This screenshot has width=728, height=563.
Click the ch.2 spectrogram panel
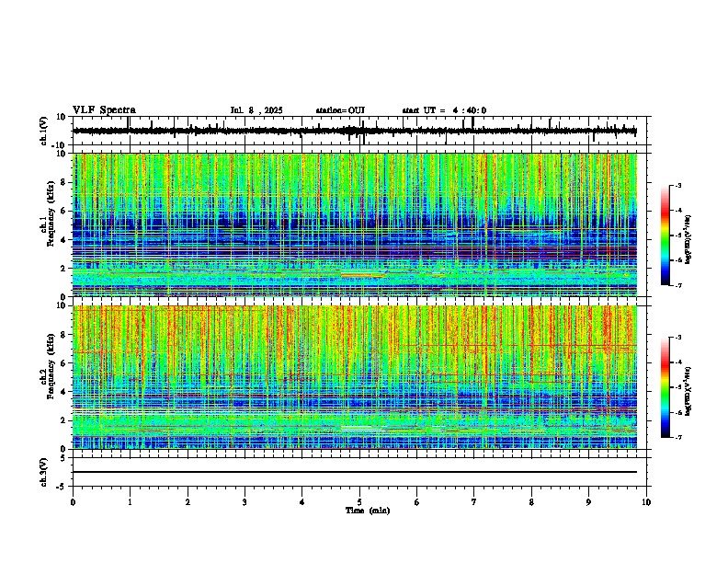click(x=355, y=377)
